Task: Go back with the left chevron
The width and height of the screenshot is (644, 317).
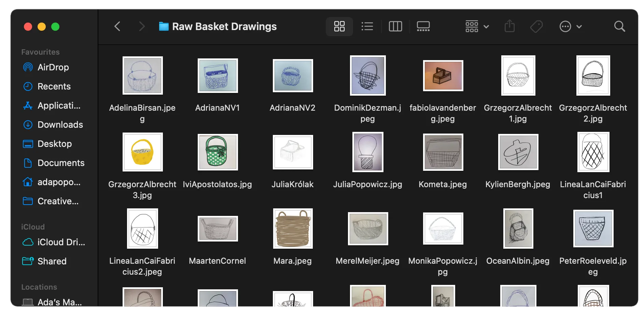Action: coord(117,26)
